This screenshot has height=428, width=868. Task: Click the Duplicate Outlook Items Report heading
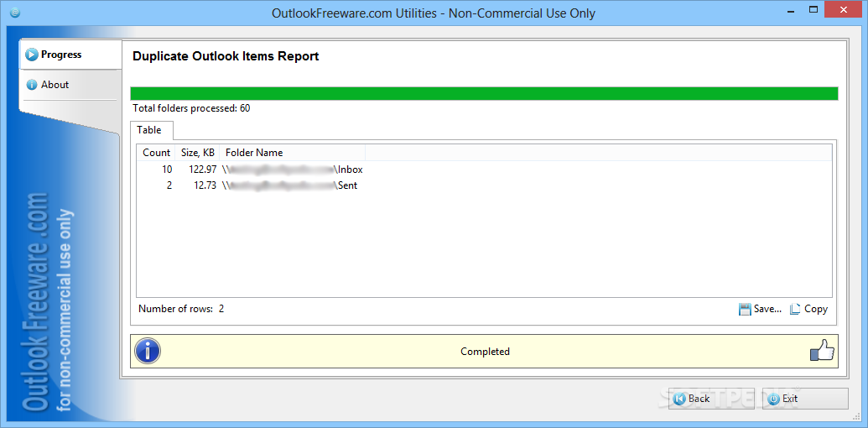226,56
